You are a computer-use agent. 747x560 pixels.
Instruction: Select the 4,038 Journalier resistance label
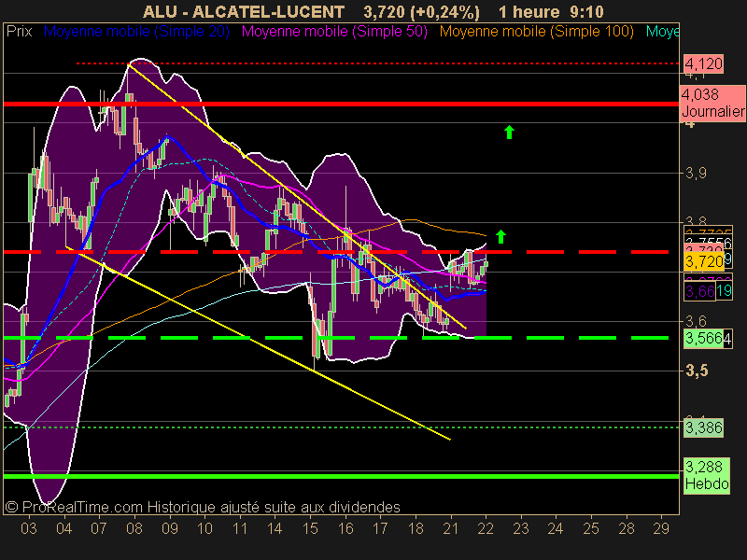pyautogui.click(x=712, y=103)
